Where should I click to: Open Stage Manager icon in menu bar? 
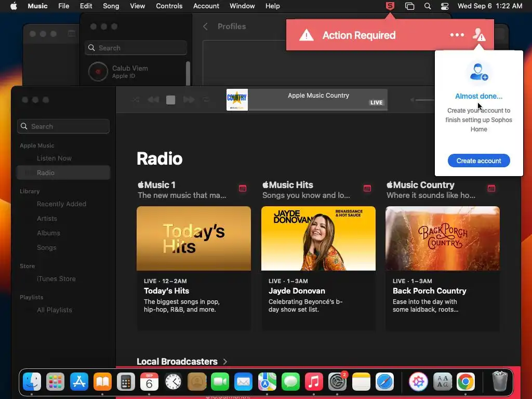[409, 6]
